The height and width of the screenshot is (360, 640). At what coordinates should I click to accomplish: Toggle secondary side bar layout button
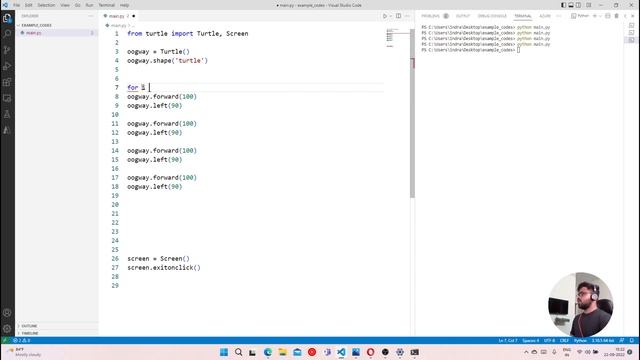(x=578, y=5)
